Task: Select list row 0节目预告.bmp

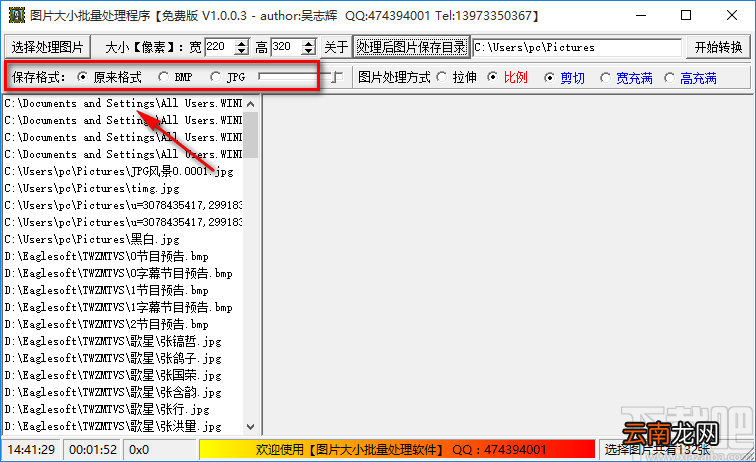Action: coord(123,256)
